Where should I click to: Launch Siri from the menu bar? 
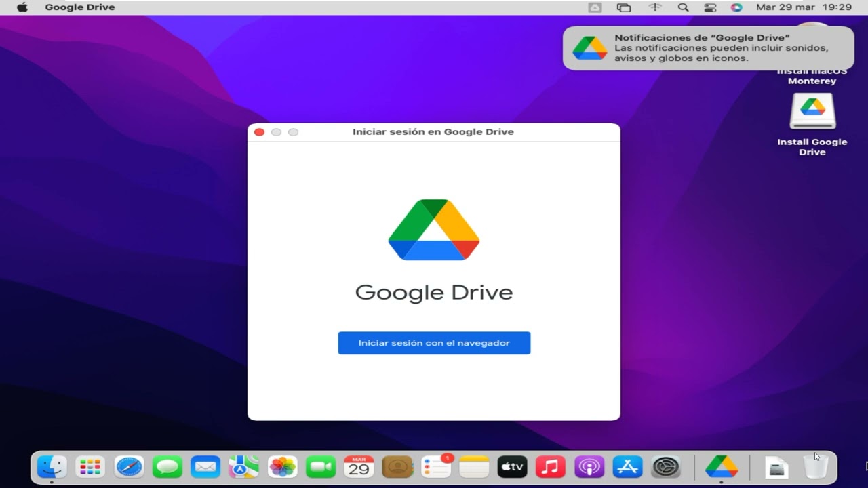(x=736, y=7)
